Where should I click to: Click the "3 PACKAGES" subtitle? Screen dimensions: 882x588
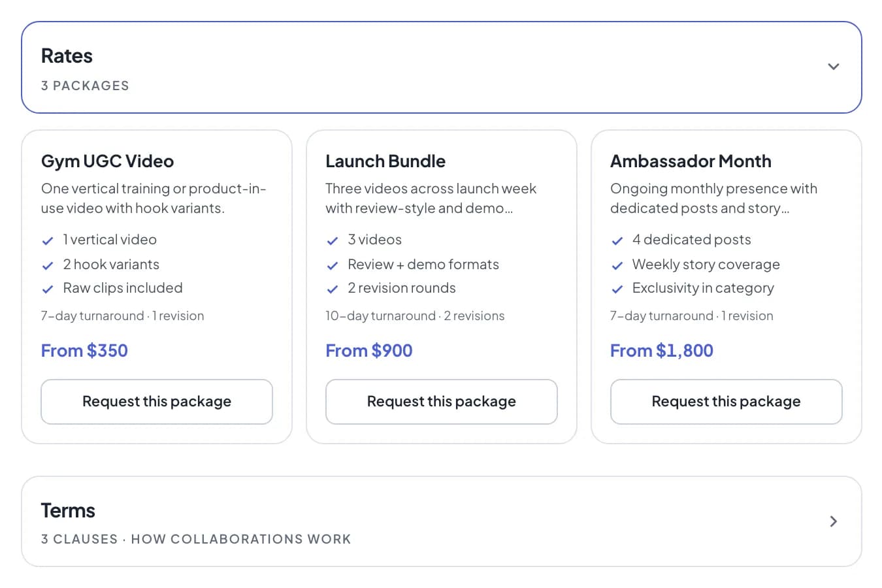(85, 86)
